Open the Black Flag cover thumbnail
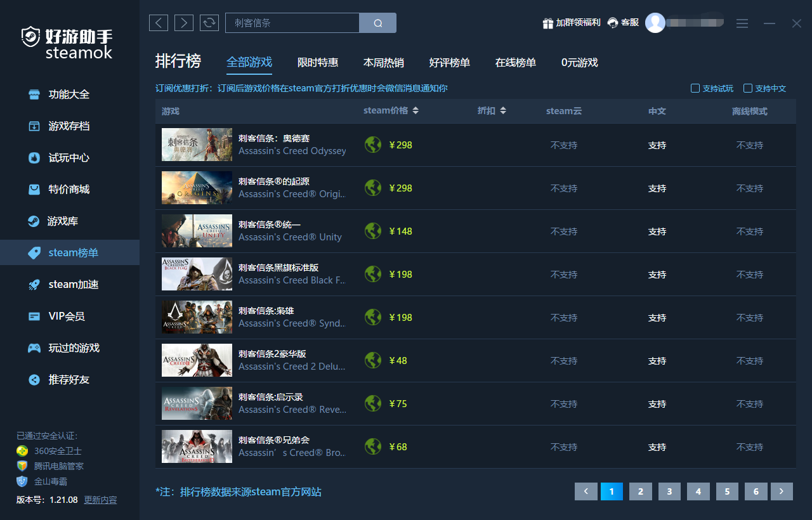812x520 pixels. click(197, 274)
